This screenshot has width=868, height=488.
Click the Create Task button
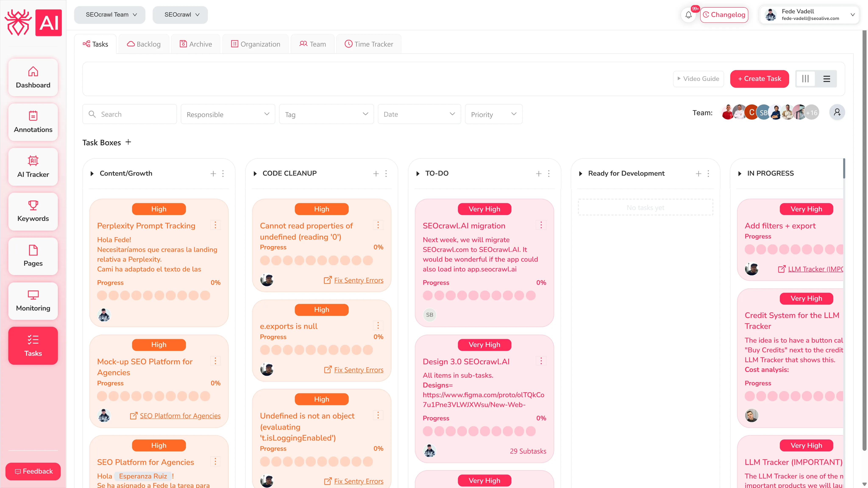tap(759, 79)
